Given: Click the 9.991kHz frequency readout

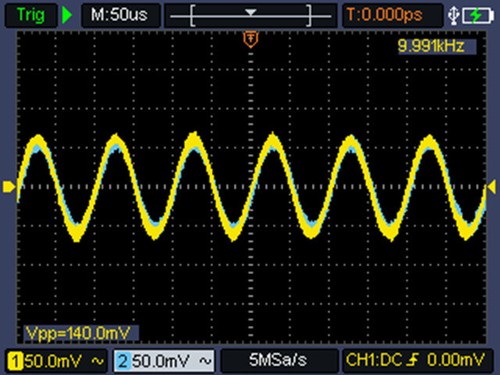Looking at the screenshot, I should coord(437,46).
